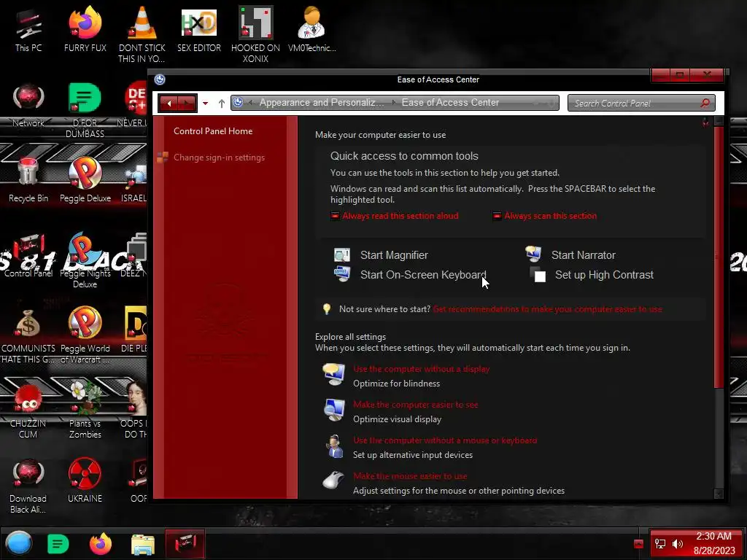Click the lightbulb recommendation icon
747x560 pixels.
tap(326, 309)
